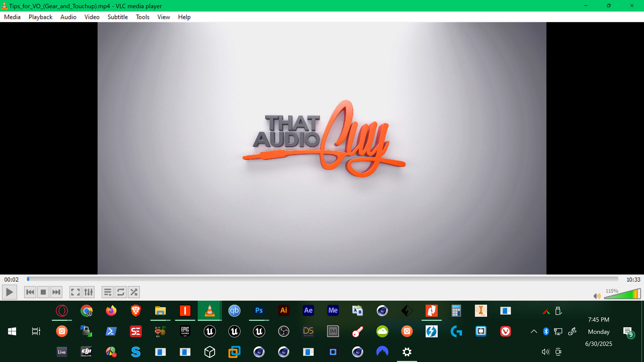Open the Meet Now camera tray icon

pos(558,352)
